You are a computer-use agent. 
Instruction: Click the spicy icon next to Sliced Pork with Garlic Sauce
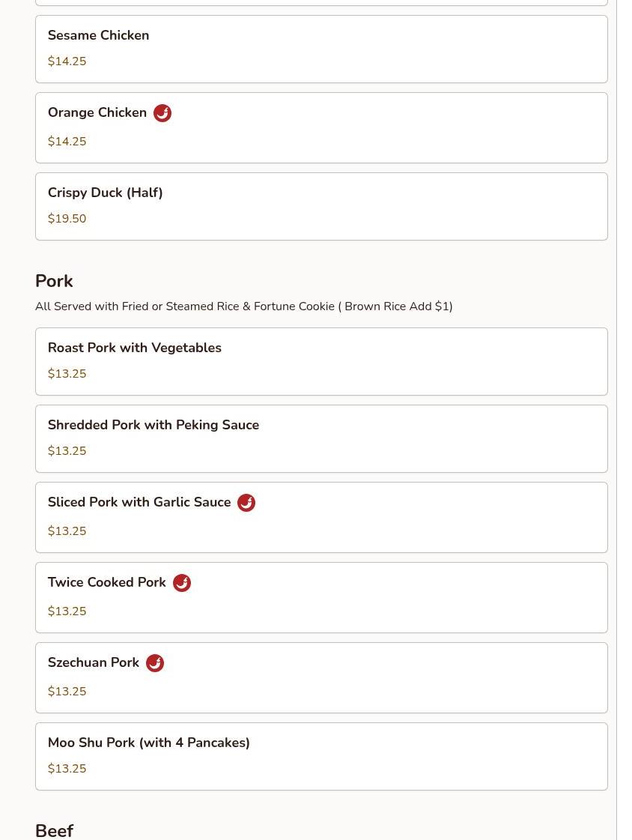[x=246, y=503]
